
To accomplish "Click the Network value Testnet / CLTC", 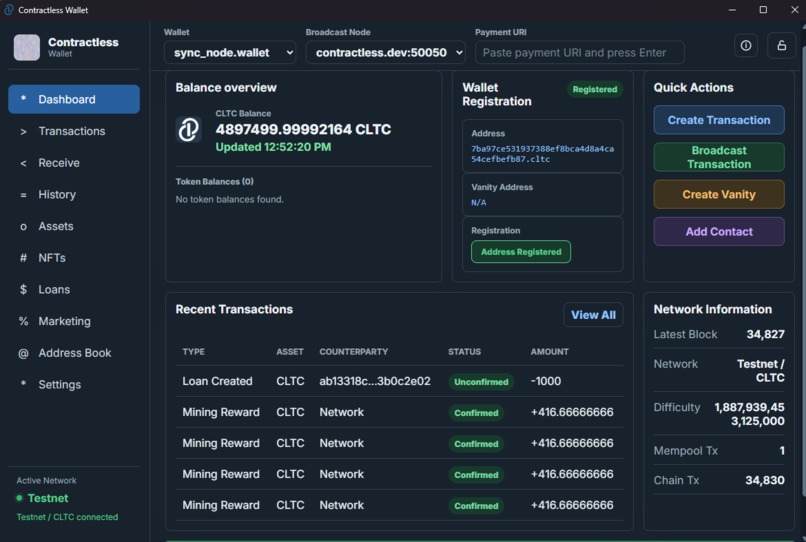I will 761,371.
